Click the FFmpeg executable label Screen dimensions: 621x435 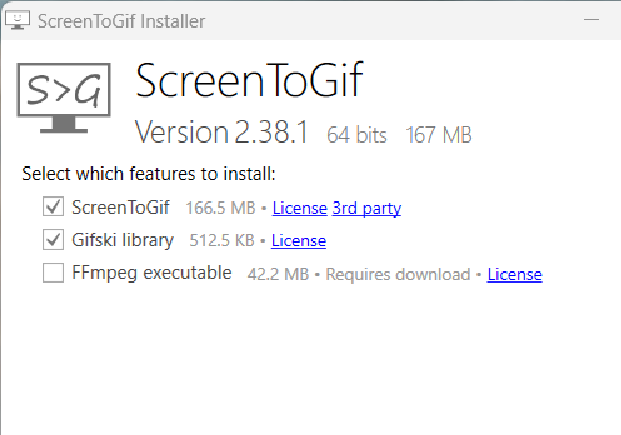[152, 273]
